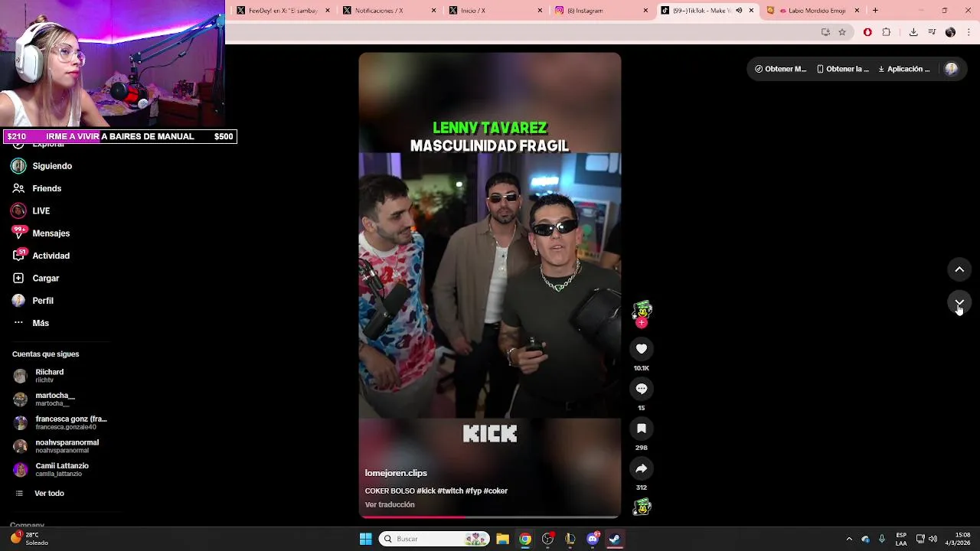Bookmark page with the star icon
980x551 pixels.
coord(842,32)
